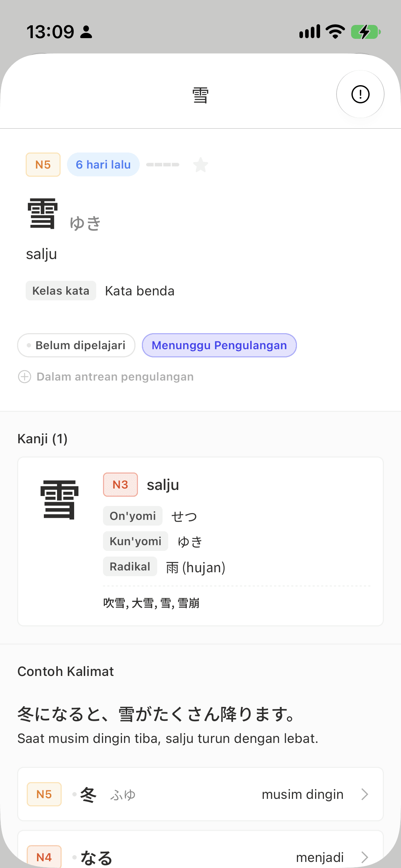Tap the Kelas kata tag
This screenshot has height=868, width=401.
tap(61, 291)
